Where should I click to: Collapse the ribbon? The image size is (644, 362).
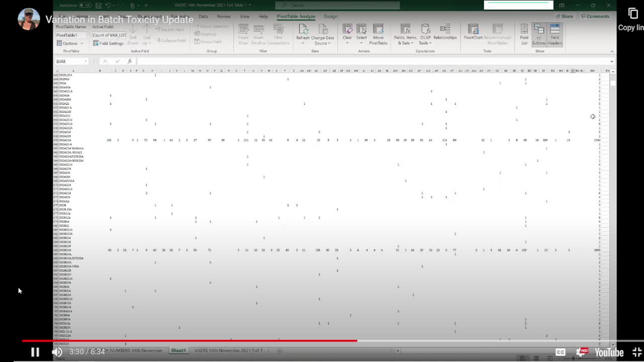tap(612, 51)
